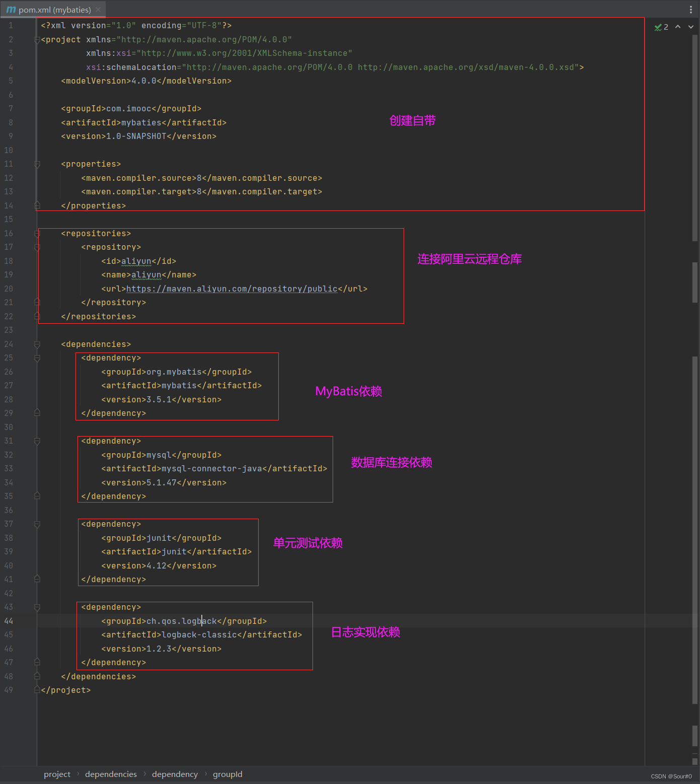Image resolution: width=700 pixels, height=784 pixels.
Task: Click the 'groupId' breadcrumb
Action: pyautogui.click(x=227, y=774)
